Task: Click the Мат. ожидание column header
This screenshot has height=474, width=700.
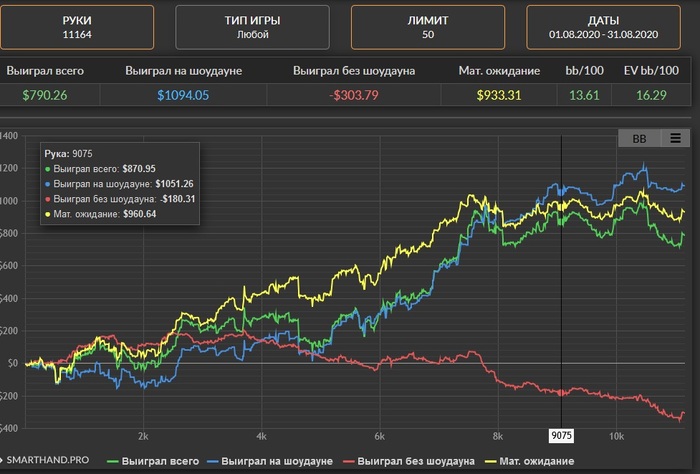Action: [x=499, y=71]
